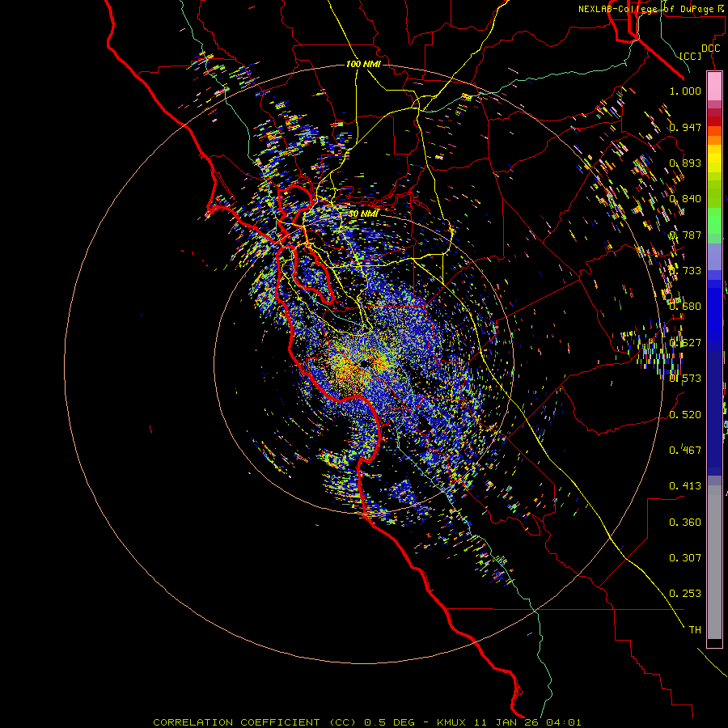Click the radar site at the rings' center
The image size is (728, 728).
365,362
